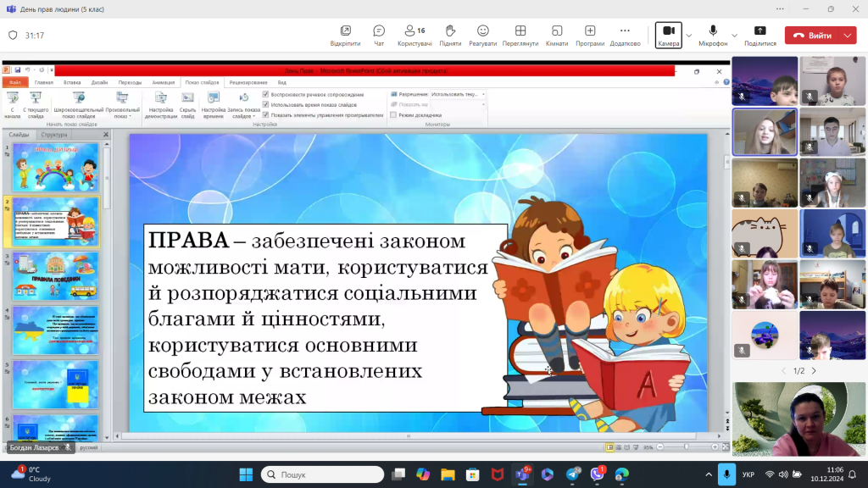The image size is (868, 488).
Task: Toggle Использовать время показа слайдов
Action: [266, 104]
